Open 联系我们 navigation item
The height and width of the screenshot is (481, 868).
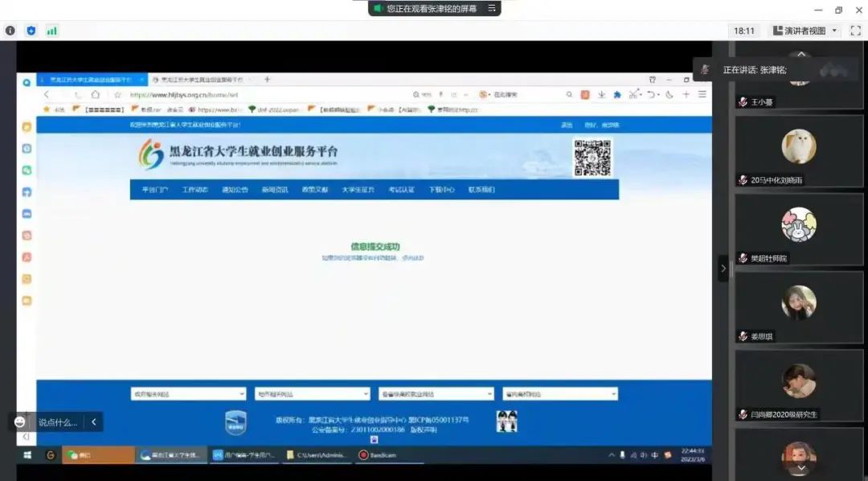(x=481, y=190)
